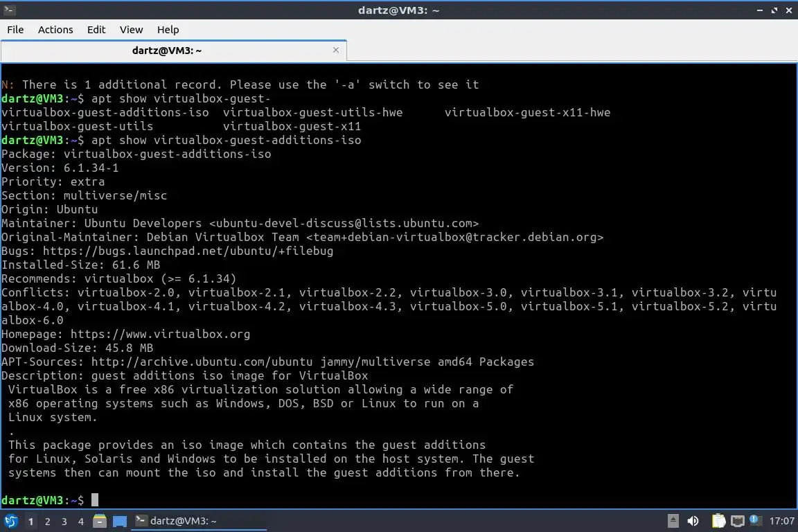Viewport: 798px width, 532px height.
Task: Switch to workspace 1
Action: 31,522
